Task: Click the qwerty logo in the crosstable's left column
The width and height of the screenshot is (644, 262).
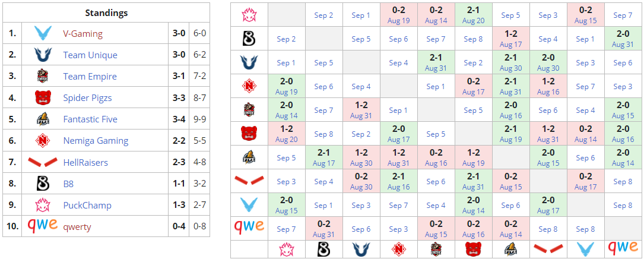Action: 249,228
